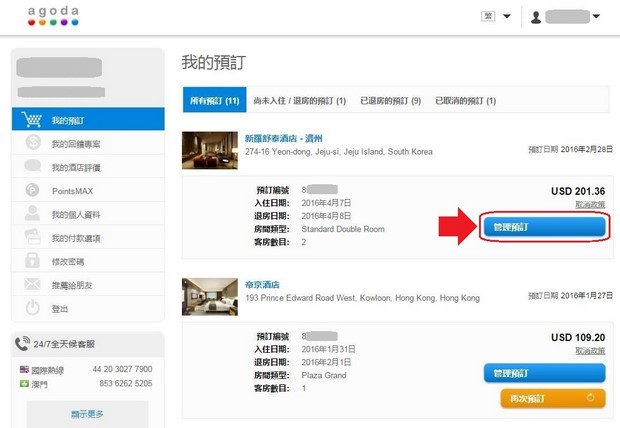Click the dollar coin icon for 我的回饋專案
The image size is (620, 428).
tap(33, 142)
